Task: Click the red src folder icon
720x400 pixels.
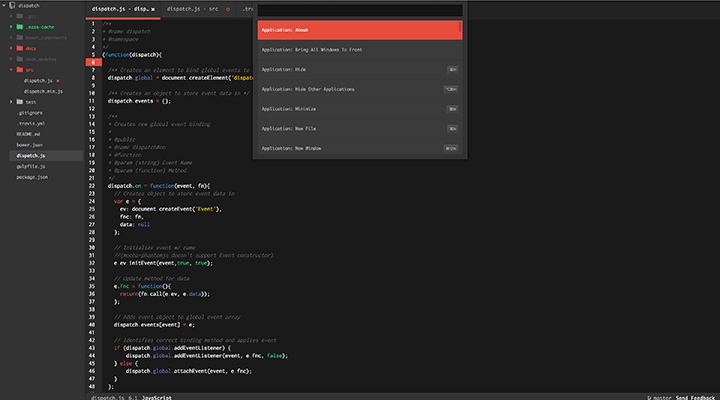Action: pyautogui.click(x=20, y=70)
